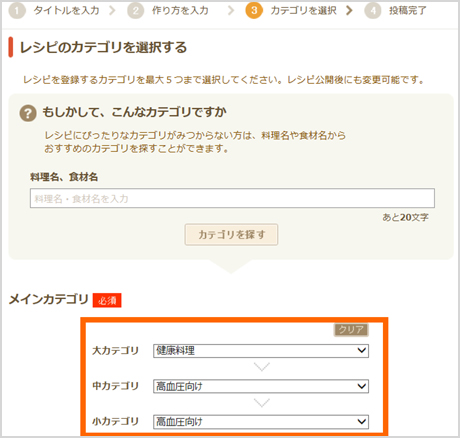Click arrow icon after タイトルを入力 step
This screenshot has height=438, width=460.
[x=112, y=11]
